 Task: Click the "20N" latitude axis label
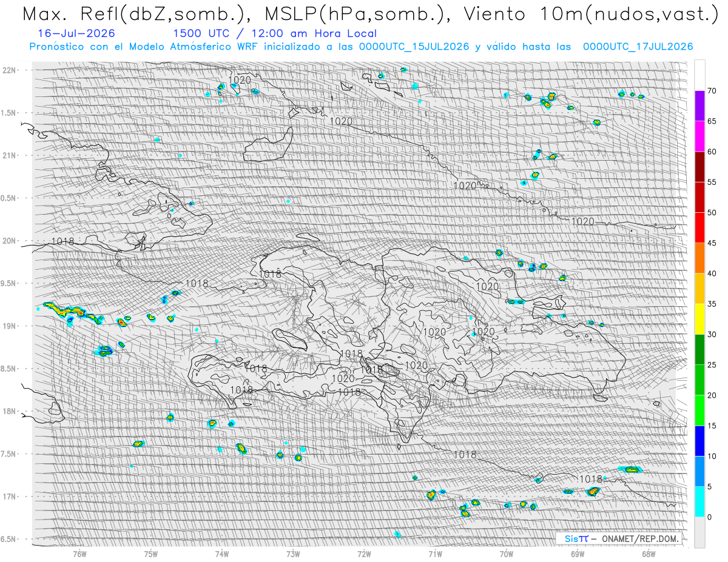tap(10, 241)
